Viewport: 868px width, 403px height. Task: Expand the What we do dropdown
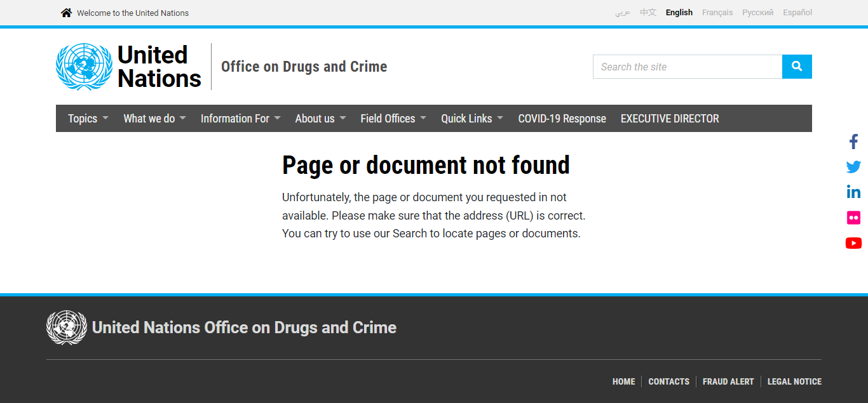pyautogui.click(x=154, y=119)
